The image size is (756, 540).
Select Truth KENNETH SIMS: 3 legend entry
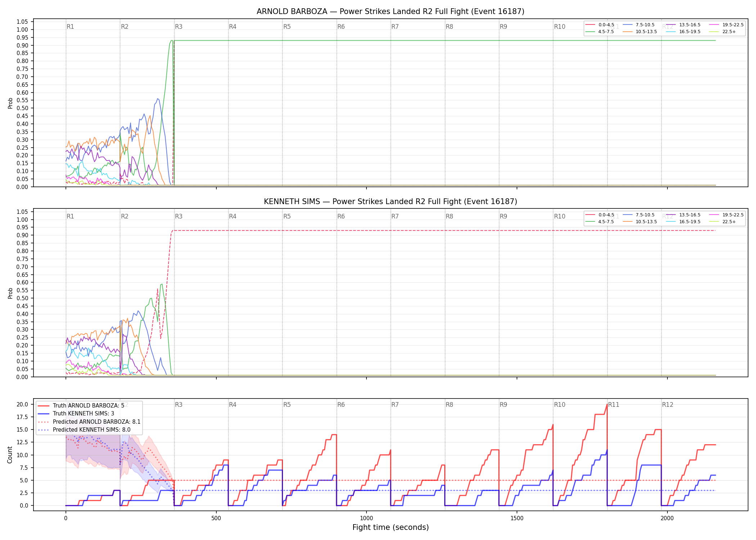tap(76, 414)
